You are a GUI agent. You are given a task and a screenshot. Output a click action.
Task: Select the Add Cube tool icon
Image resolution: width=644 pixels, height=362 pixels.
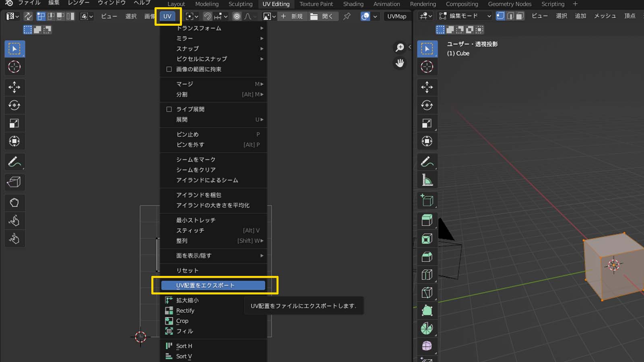pyautogui.click(x=427, y=200)
